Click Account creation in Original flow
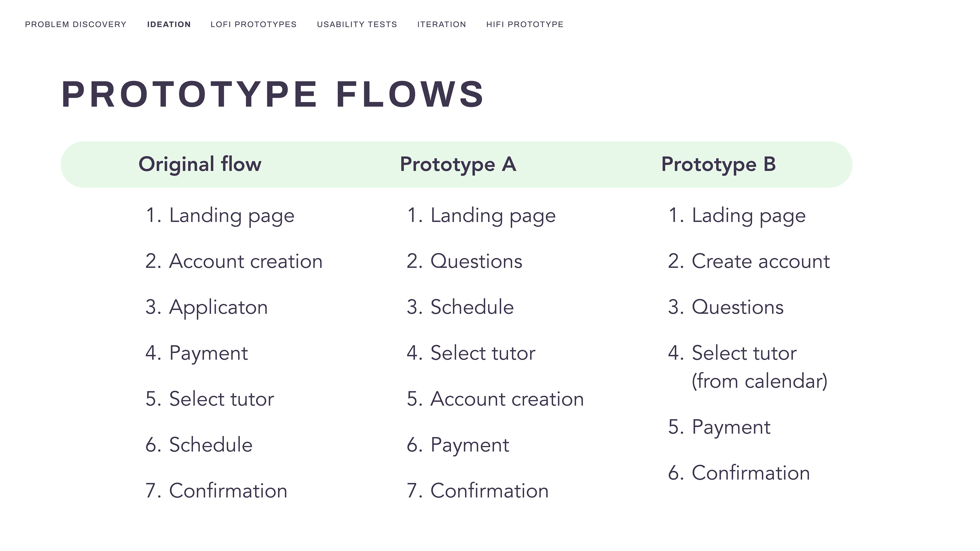This screenshot has height=551, width=980. (x=245, y=261)
